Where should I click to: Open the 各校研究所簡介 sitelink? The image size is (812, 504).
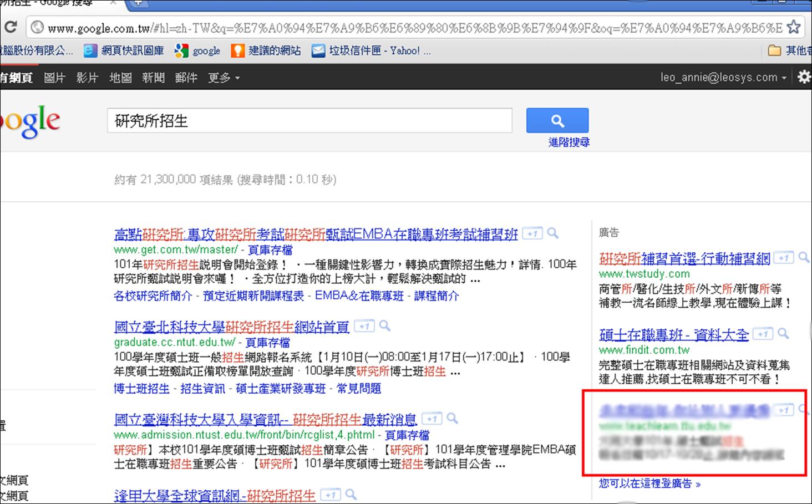pos(153,296)
